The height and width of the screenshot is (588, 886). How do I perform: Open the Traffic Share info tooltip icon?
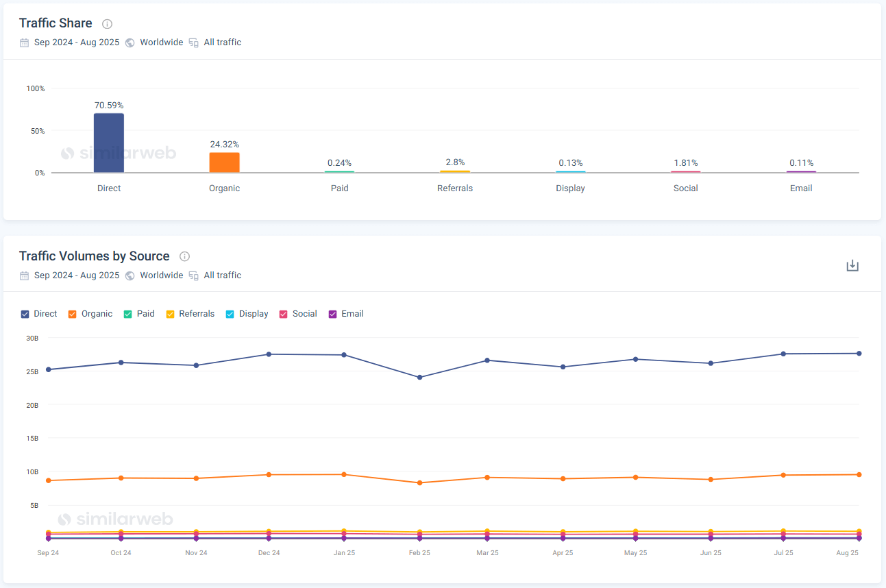(x=107, y=23)
